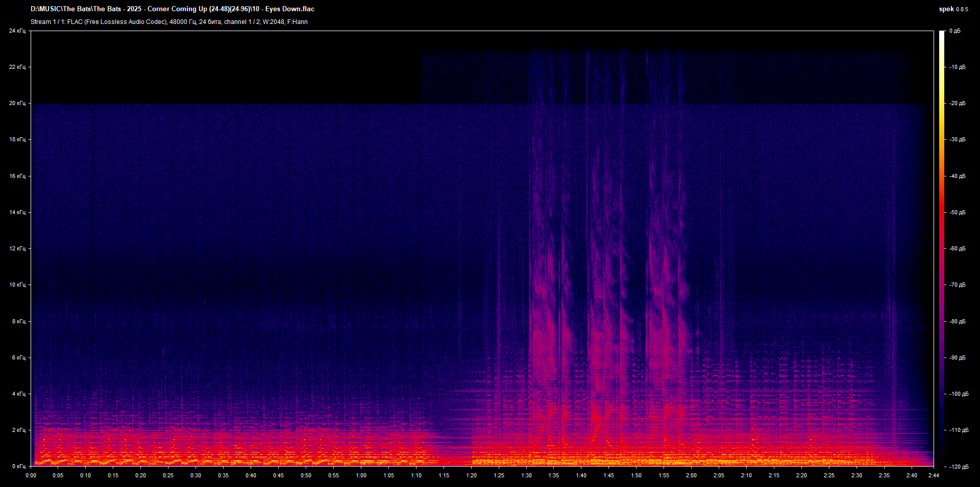Click the 0 дБ label on the scale
980x487 pixels.
tap(955, 31)
